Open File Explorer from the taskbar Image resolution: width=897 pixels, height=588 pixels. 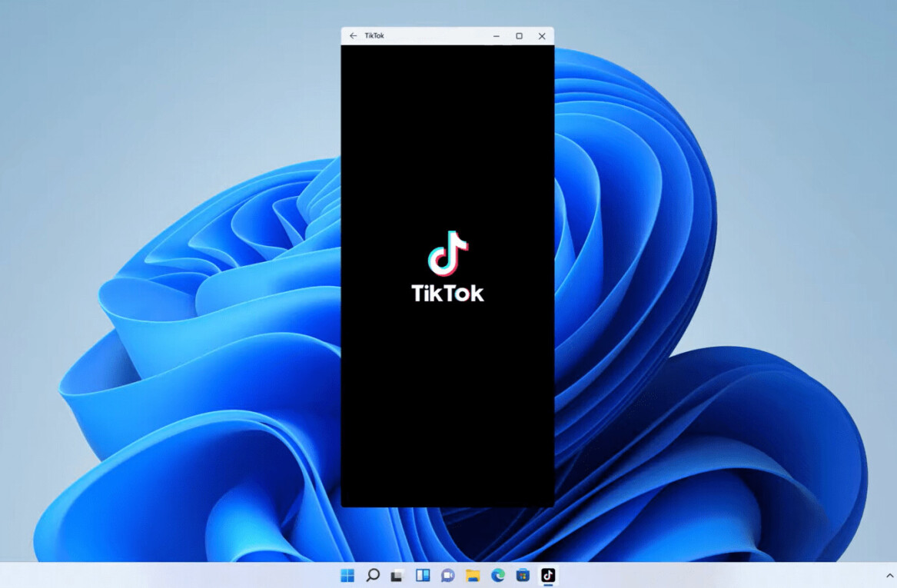(x=473, y=575)
